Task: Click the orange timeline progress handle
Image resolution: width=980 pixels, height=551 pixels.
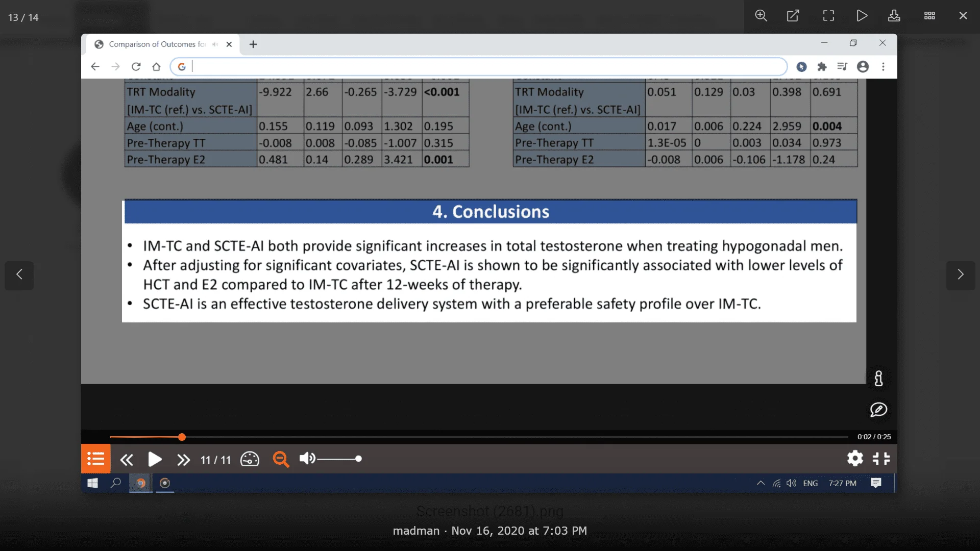Action: [x=182, y=437]
